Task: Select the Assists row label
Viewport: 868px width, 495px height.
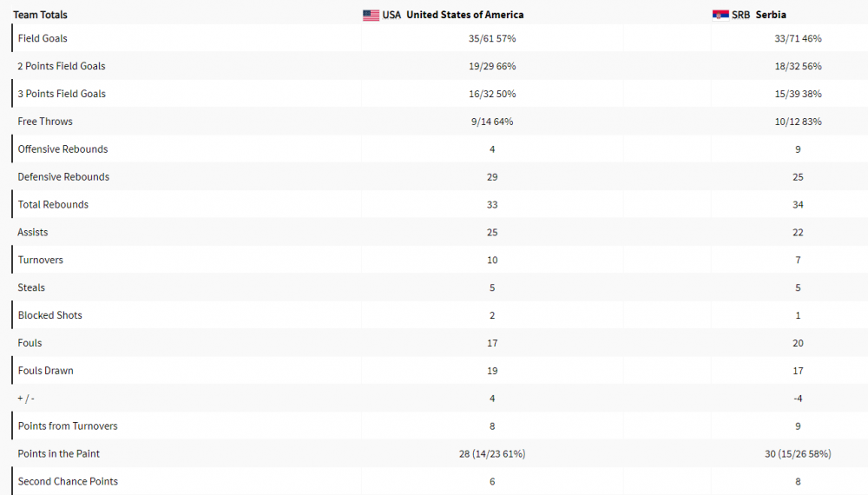Action: (x=33, y=233)
